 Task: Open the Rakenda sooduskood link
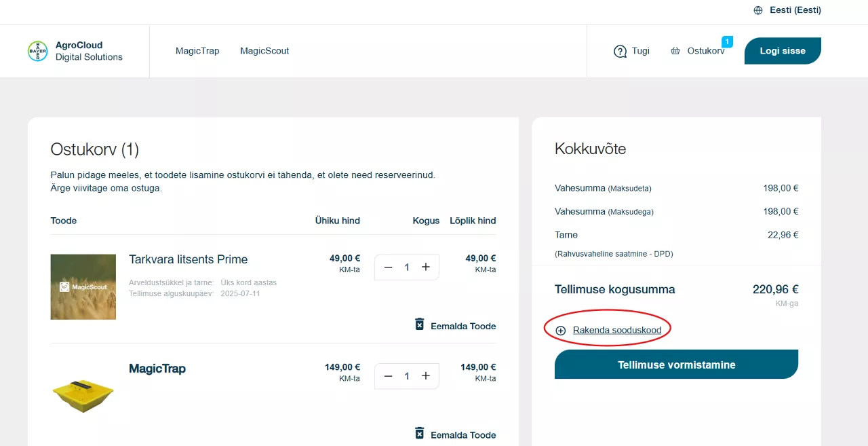[617, 331]
